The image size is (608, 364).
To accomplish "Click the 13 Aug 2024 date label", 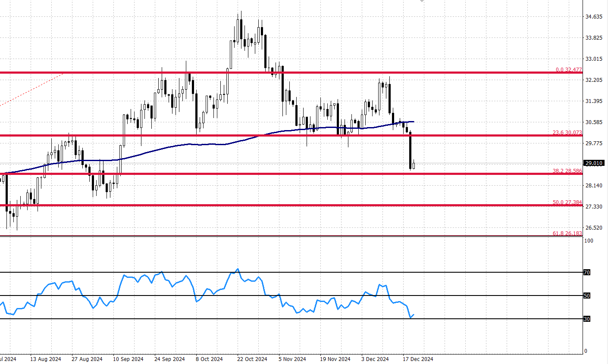I will [x=46, y=359].
